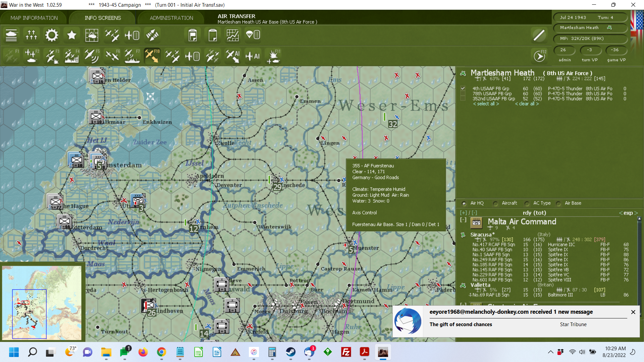The width and height of the screenshot is (644, 362).
Task: Select the Air Base radio button
Action: (558, 203)
